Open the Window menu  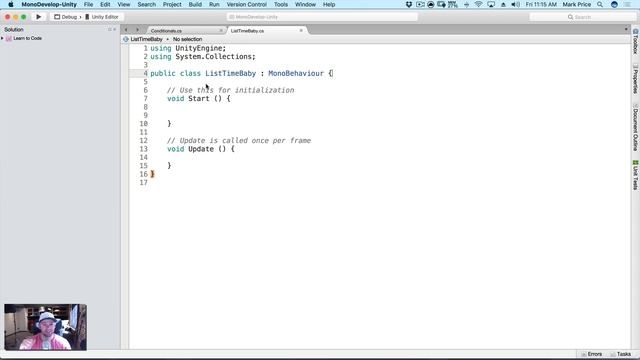pos(305,4)
